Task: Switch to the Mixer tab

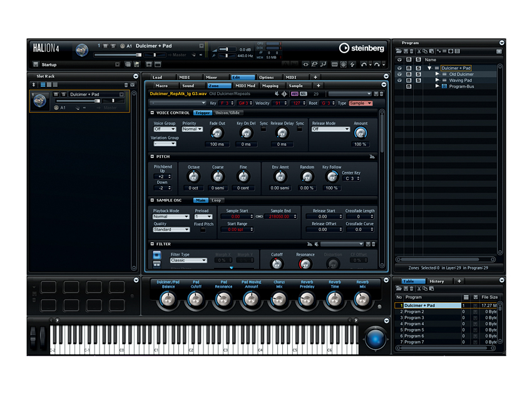Action: tap(215, 78)
